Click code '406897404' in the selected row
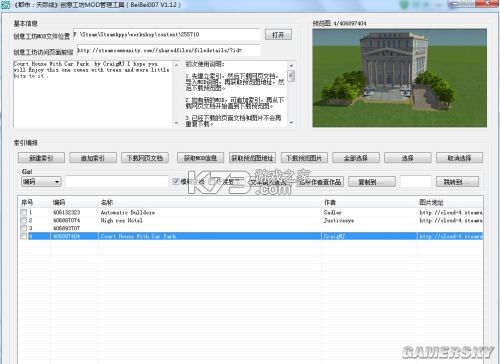500x364 pixels. 66,236
